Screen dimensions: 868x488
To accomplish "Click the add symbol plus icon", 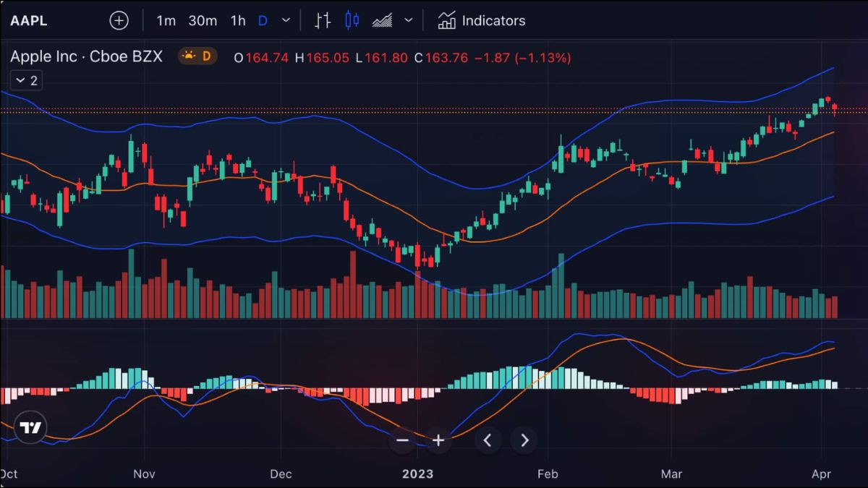I will coord(119,20).
